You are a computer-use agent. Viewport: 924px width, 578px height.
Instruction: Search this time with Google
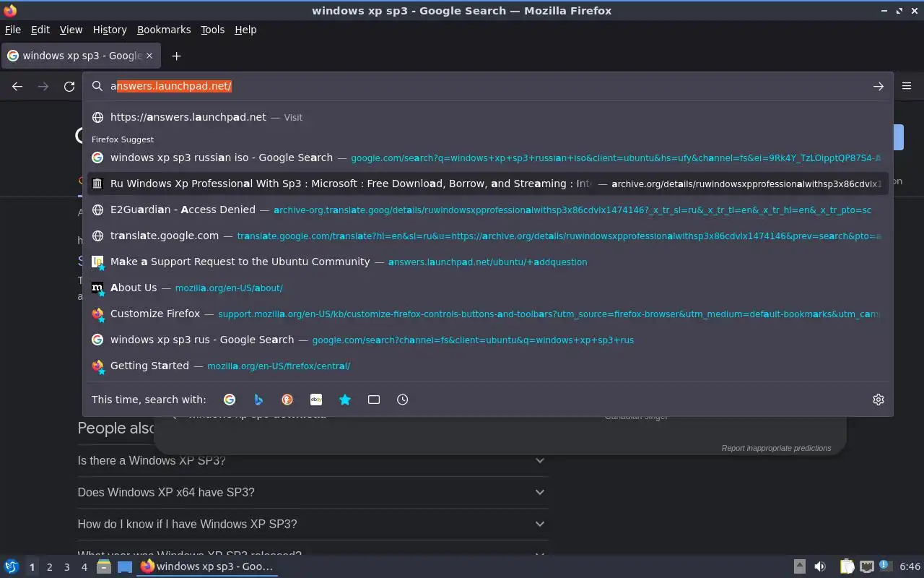230,400
